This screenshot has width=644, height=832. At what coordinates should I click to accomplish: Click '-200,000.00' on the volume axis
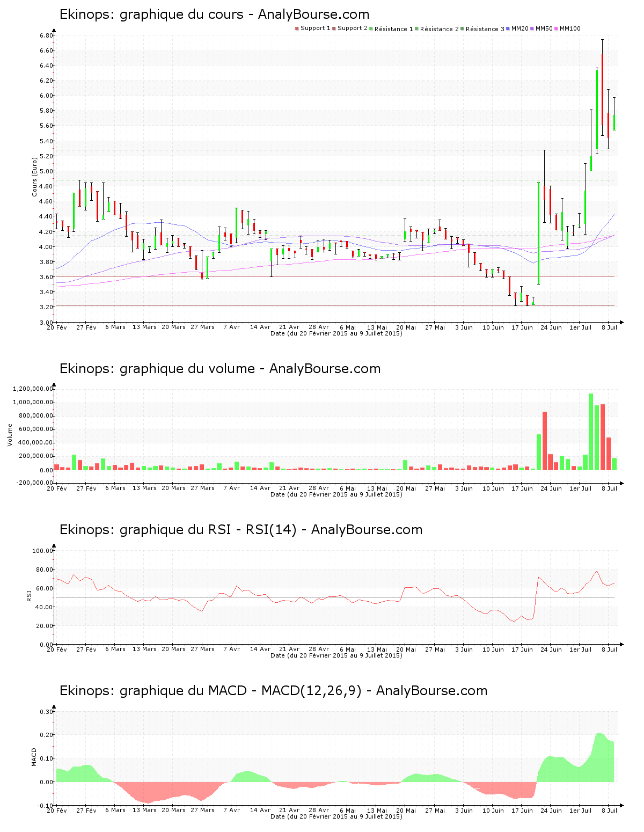point(35,483)
